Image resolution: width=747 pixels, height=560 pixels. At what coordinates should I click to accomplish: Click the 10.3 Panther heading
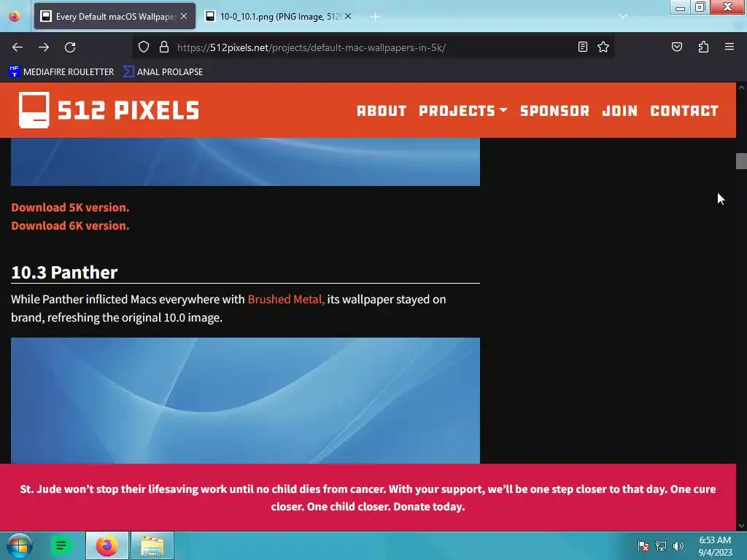(64, 273)
